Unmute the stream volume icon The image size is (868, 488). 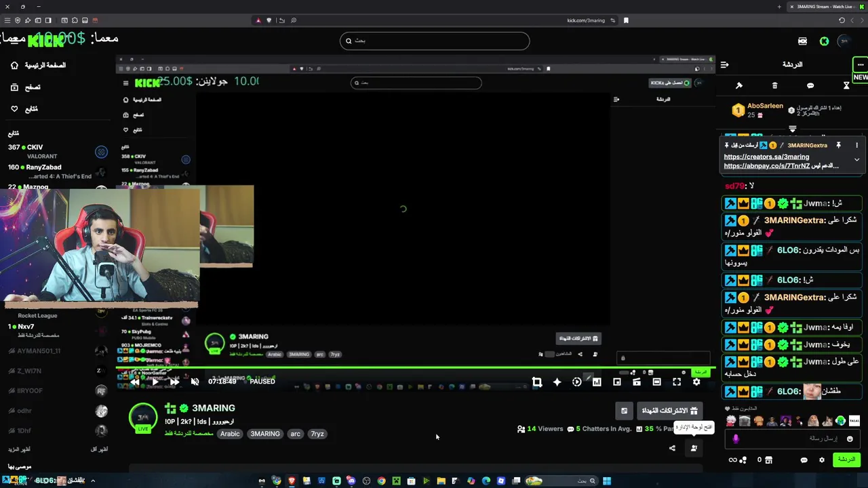pos(195,382)
